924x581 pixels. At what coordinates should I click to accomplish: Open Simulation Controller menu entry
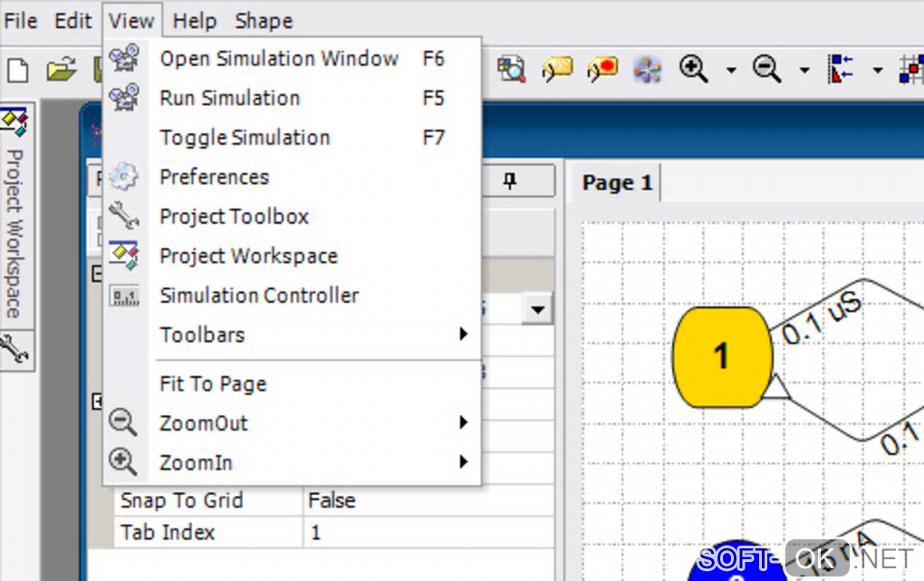pyautogui.click(x=293, y=295)
